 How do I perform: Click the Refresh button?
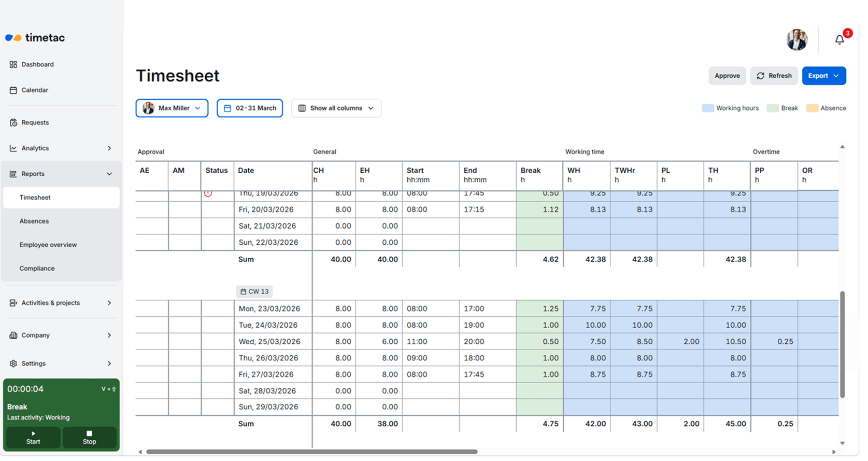pos(774,76)
